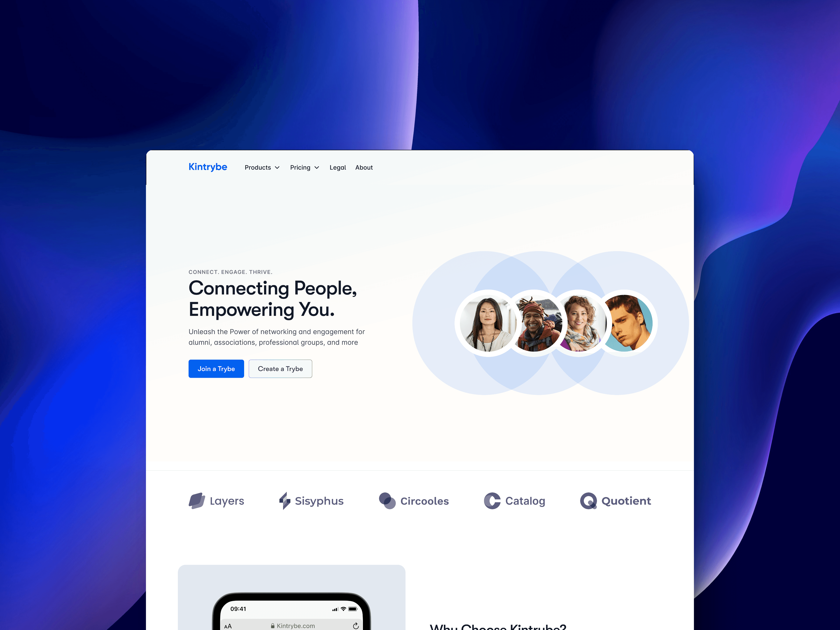Click the Create a Trybe button
Image resolution: width=840 pixels, height=630 pixels.
tap(280, 369)
